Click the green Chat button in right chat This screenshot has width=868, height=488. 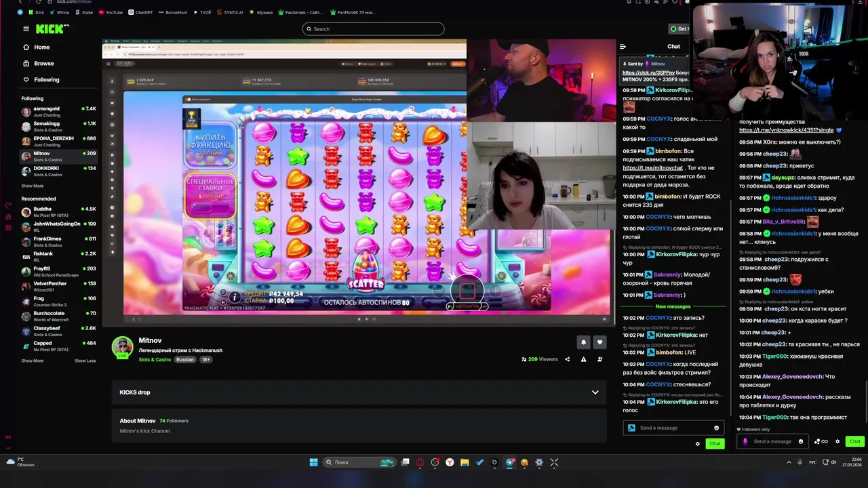coord(854,441)
